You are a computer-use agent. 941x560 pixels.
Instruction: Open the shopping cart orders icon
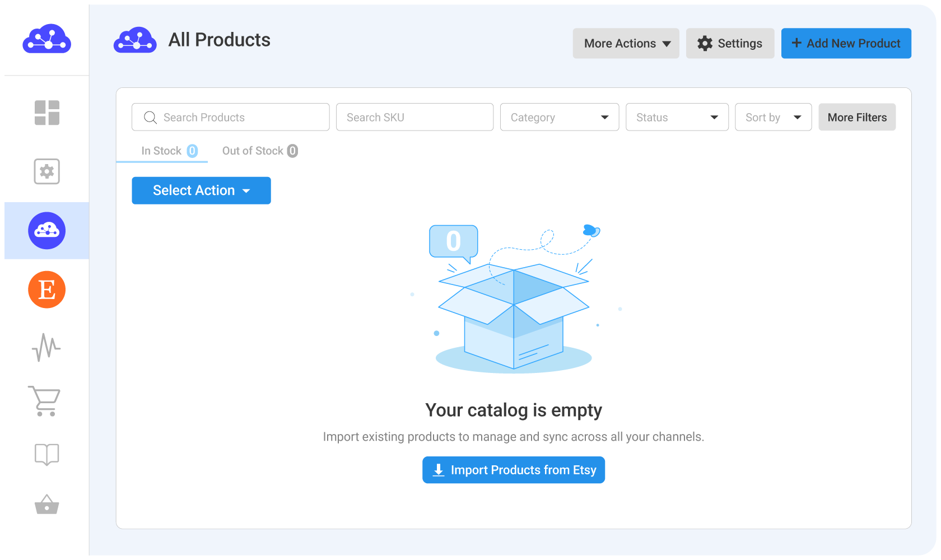(x=45, y=401)
